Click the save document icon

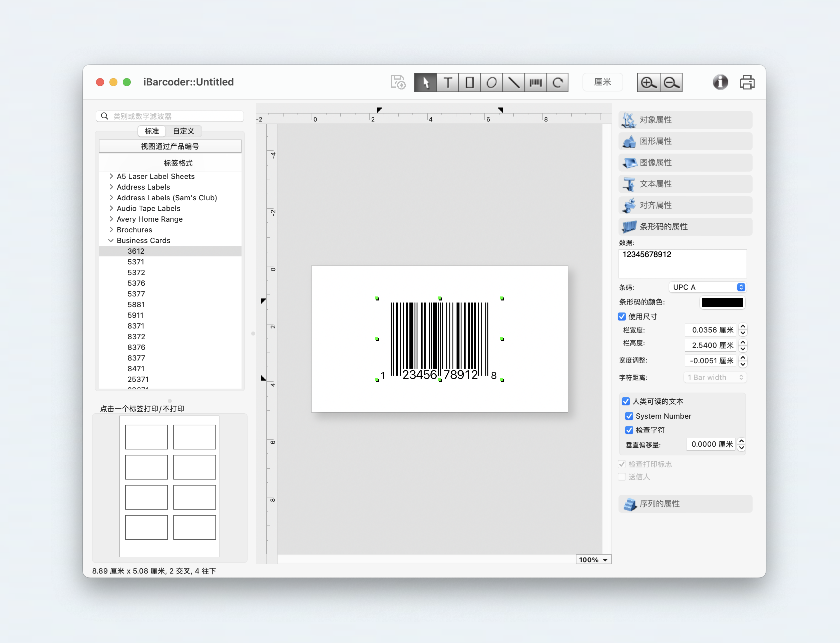[398, 82]
